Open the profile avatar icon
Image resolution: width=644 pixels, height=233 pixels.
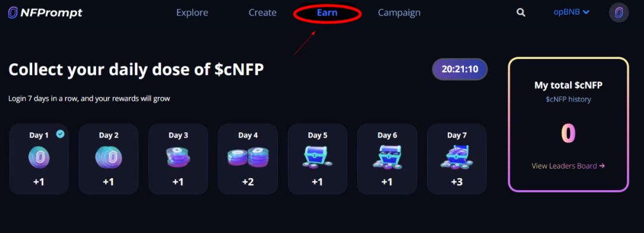618,13
